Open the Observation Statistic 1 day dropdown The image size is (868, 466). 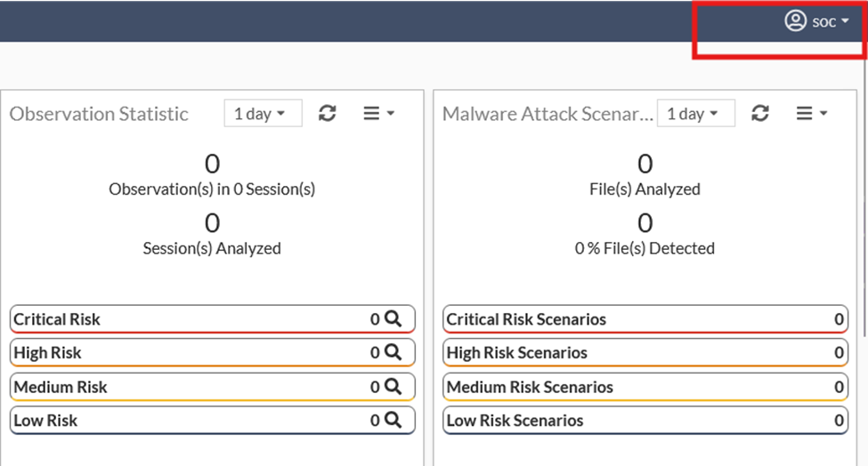pyautogui.click(x=263, y=113)
